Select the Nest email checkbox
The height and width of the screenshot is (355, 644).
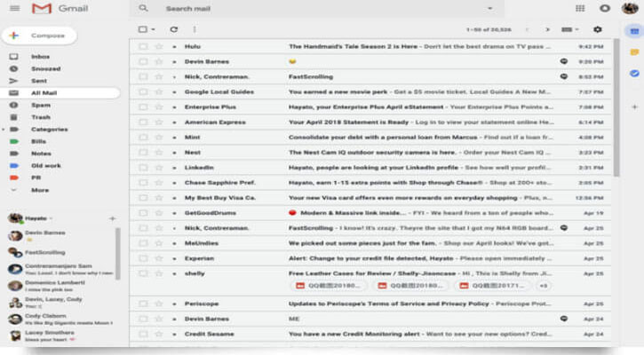[143, 153]
